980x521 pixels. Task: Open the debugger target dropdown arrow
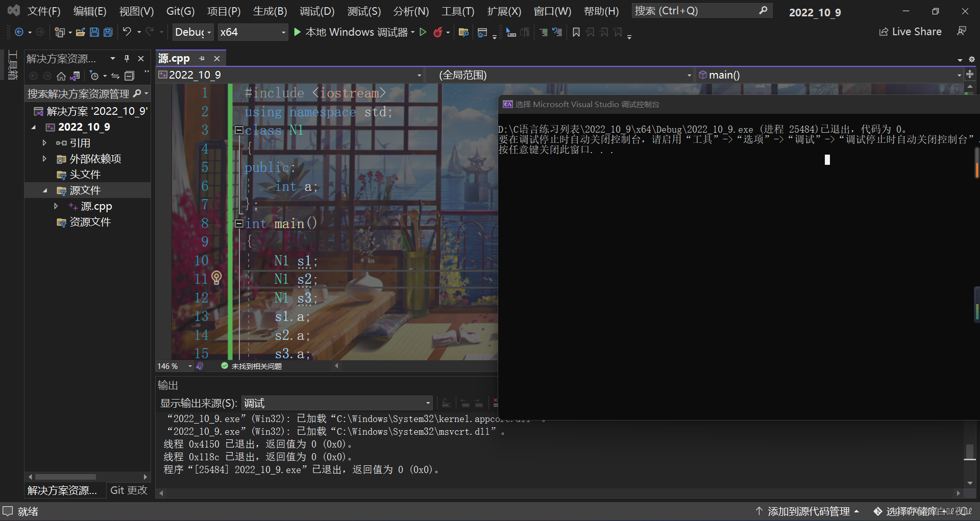(413, 32)
